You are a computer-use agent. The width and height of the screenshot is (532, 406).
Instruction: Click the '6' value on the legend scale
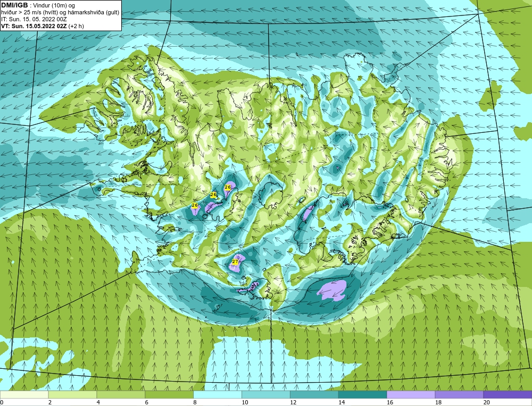coord(147,402)
